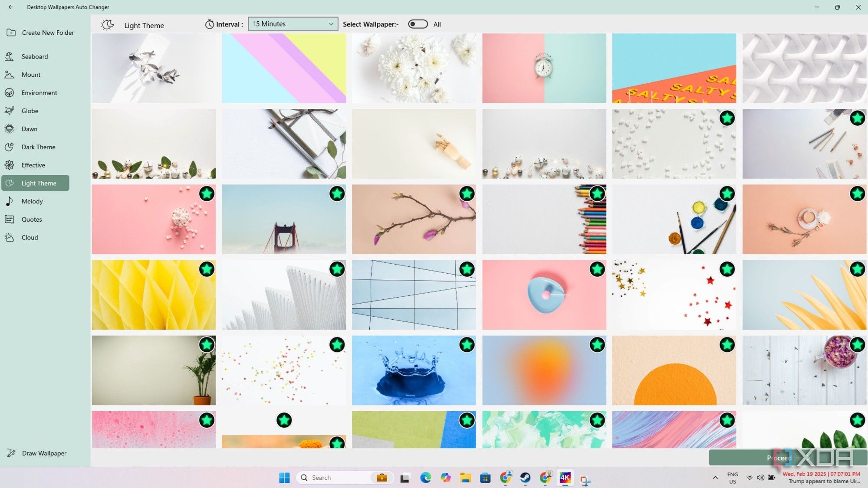
Task: Click the volume speaker tray icon
Action: click(760, 478)
